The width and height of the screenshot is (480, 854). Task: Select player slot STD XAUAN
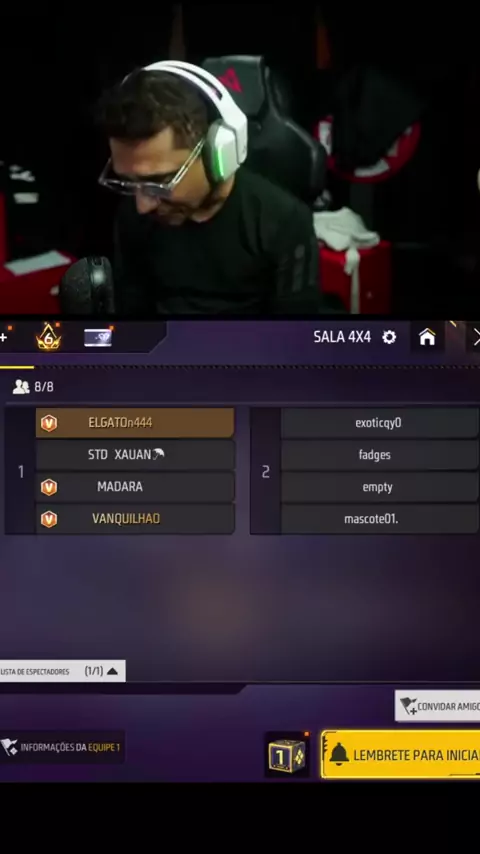[x=135, y=455]
